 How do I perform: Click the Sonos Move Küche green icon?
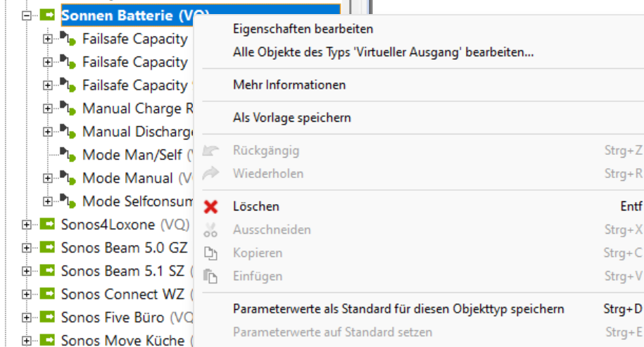point(47,341)
